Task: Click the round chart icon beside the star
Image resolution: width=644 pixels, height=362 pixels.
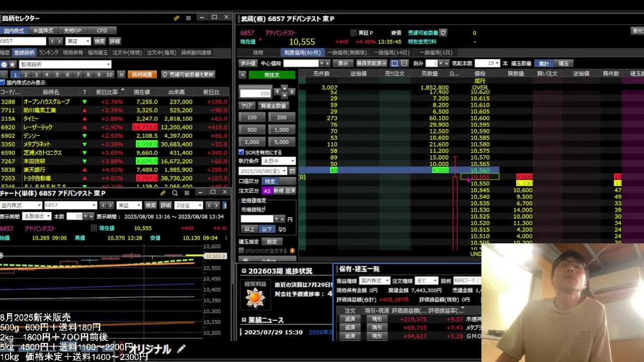Action: (4, 64)
